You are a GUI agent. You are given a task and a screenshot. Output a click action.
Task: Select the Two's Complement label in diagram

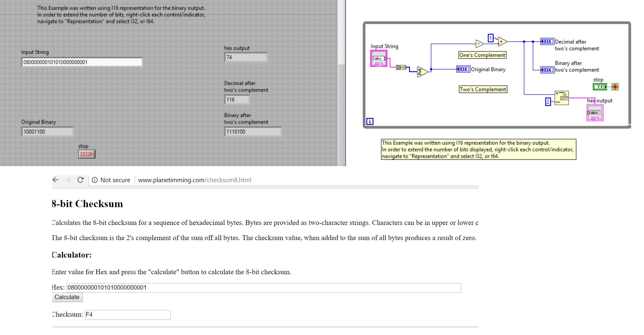pyautogui.click(x=483, y=89)
